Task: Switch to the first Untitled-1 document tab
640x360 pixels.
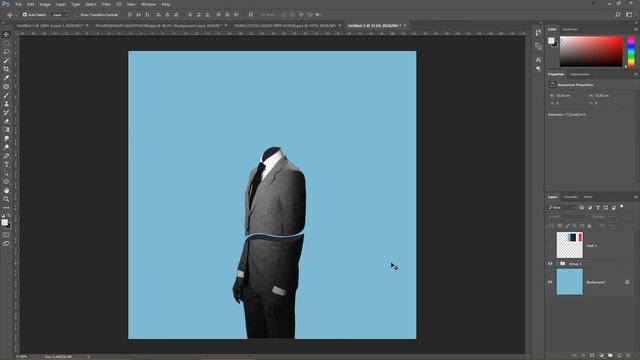Action: [50, 25]
